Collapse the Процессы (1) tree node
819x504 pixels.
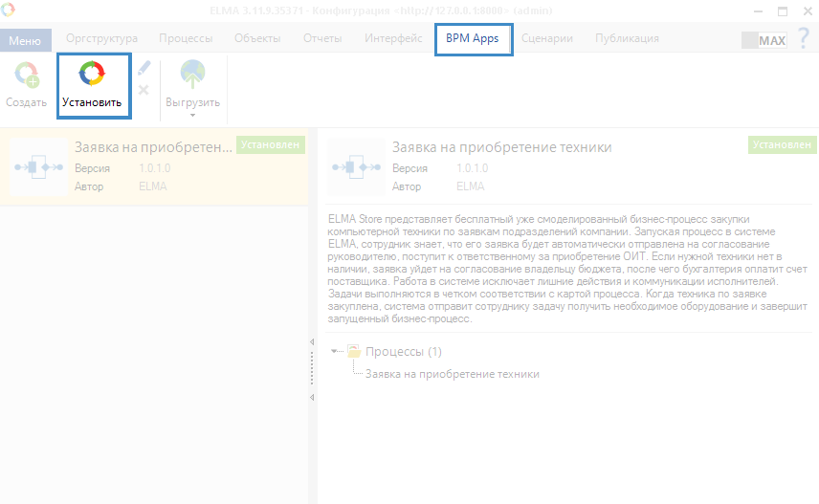[334, 352]
